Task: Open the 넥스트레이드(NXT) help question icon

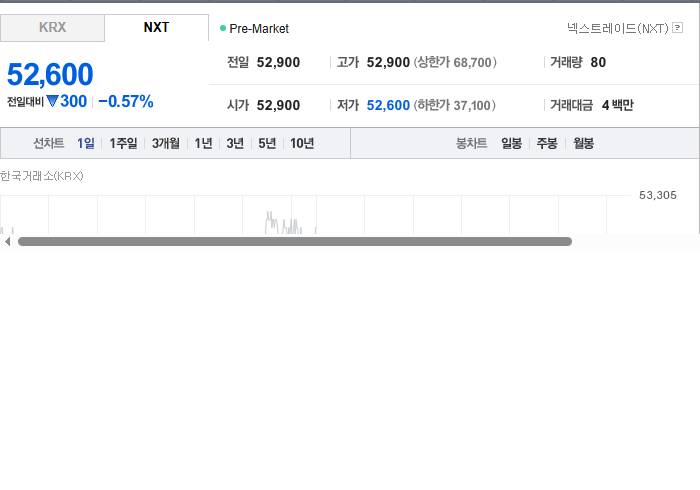Action: tap(677, 28)
